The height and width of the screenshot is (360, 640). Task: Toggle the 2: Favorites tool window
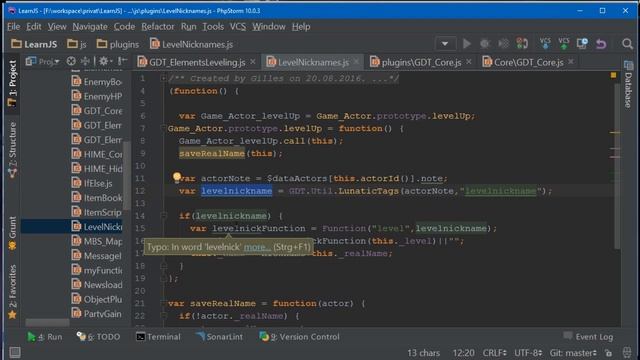12,291
